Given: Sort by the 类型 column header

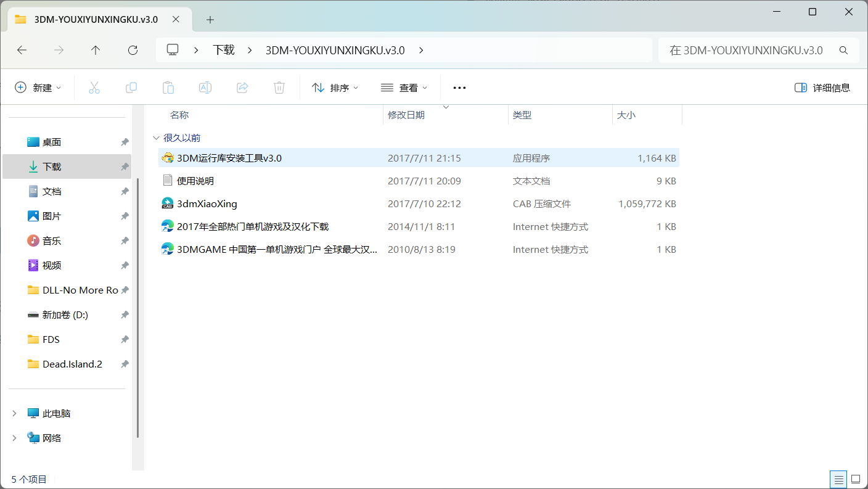Looking at the screenshot, I should tap(522, 115).
